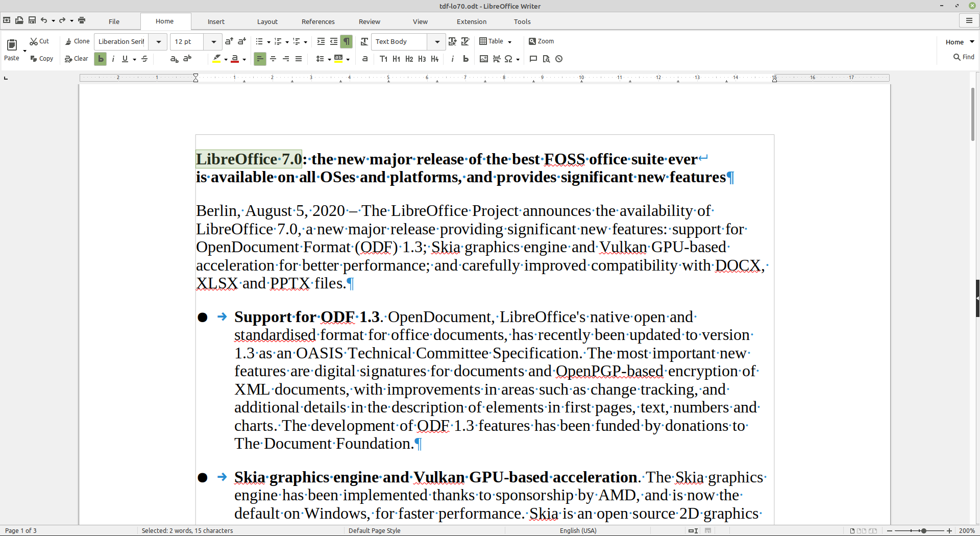Insert page break
980x536 pixels.
(497, 59)
